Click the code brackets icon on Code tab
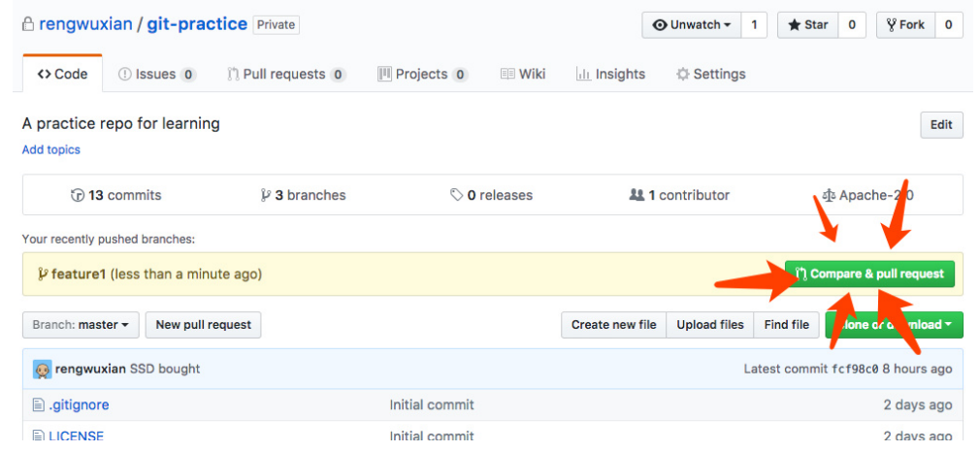 point(44,75)
